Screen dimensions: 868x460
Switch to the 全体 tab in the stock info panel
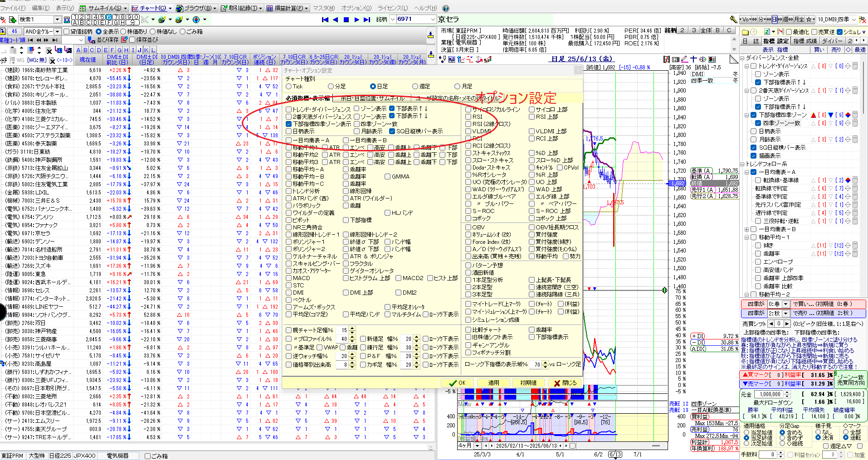click(x=706, y=30)
